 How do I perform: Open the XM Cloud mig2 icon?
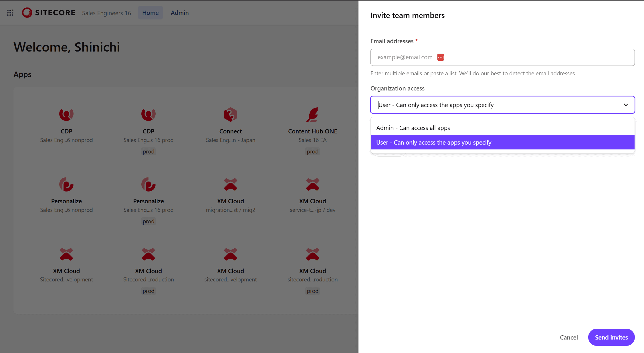[230, 184]
